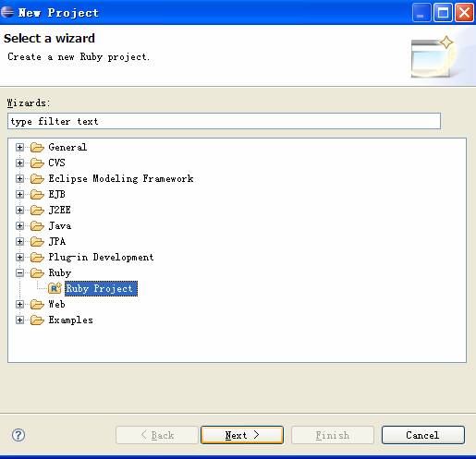The height and width of the screenshot is (459, 476).
Task: Select the Ruby Project entry
Action: tap(101, 289)
